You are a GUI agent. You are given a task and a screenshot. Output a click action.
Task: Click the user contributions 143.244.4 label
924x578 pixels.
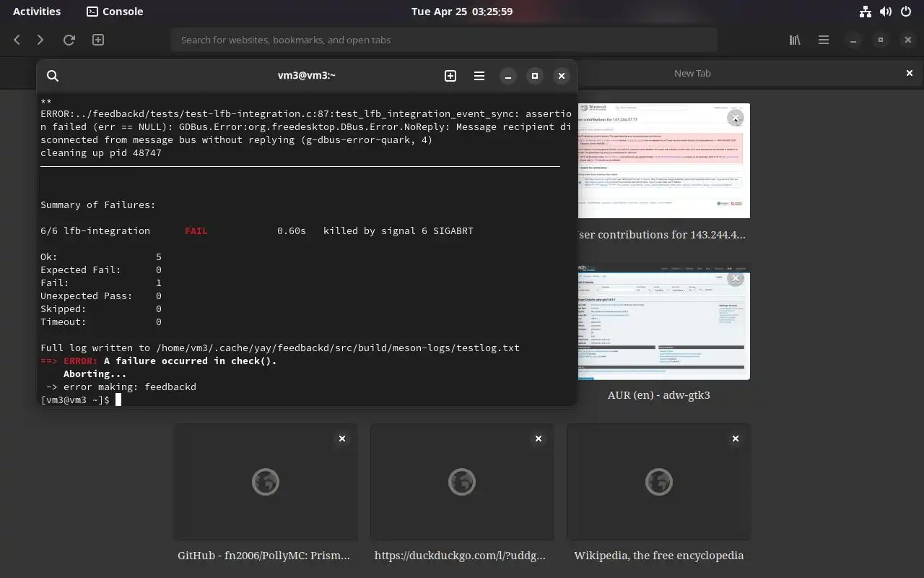(661, 235)
